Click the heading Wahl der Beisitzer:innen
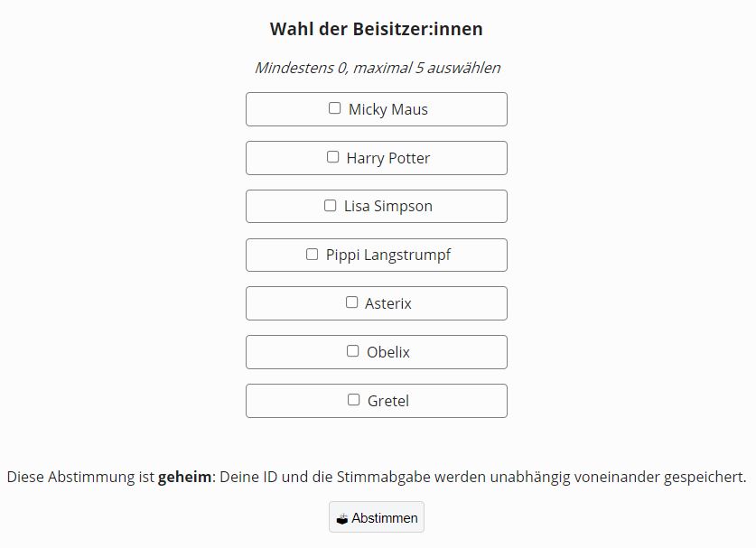 point(377,29)
